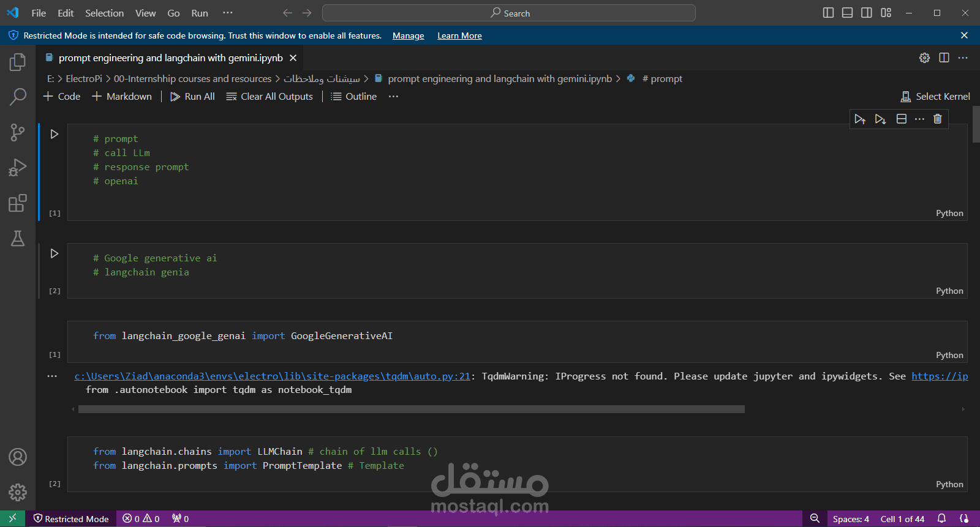
Task: Expand the ElectroPi breadcrumb folder
Action: pyautogui.click(x=84, y=79)
